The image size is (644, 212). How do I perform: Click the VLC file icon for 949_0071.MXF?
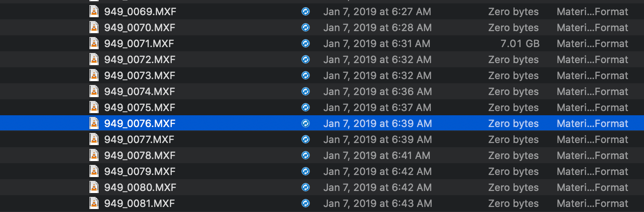click(x=94, y=43)
